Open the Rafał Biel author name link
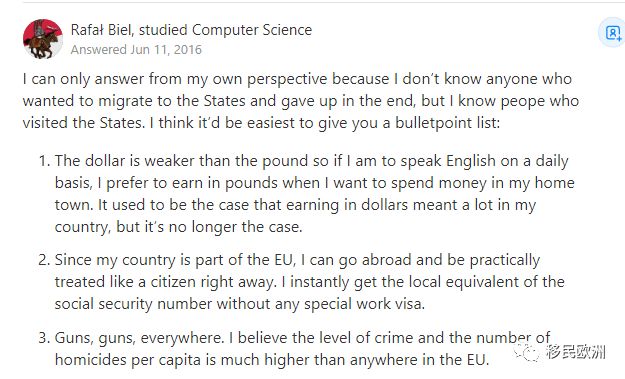625x379 pixels. (102, 30)
